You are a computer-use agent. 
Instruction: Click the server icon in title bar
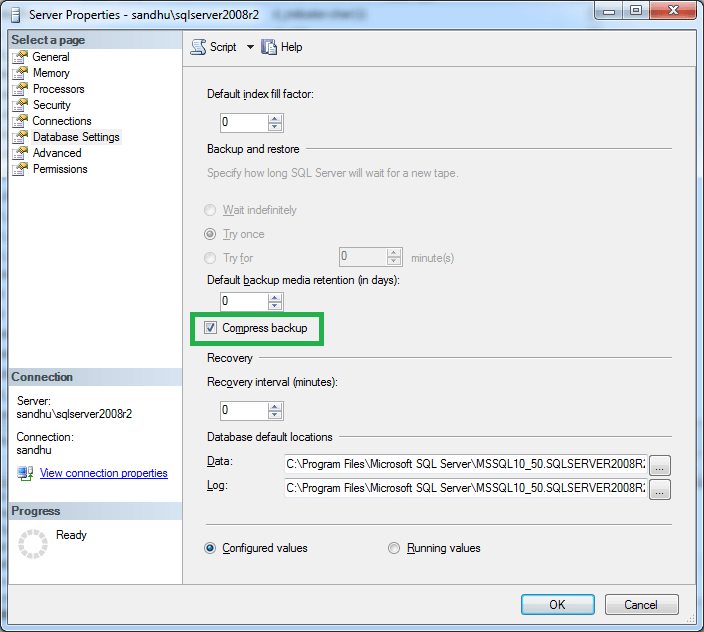(x=16, y=15)
